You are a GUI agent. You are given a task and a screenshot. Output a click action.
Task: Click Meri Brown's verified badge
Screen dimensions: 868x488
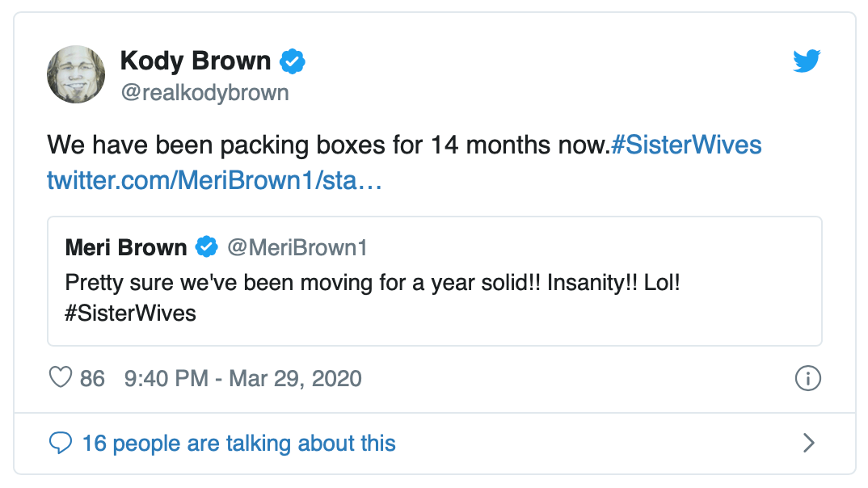208,247
